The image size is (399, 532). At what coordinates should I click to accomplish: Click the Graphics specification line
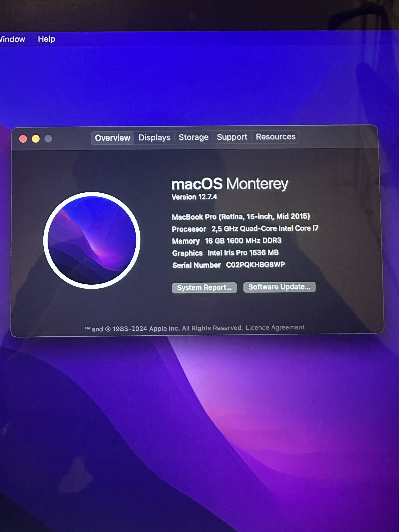point(225,253)
